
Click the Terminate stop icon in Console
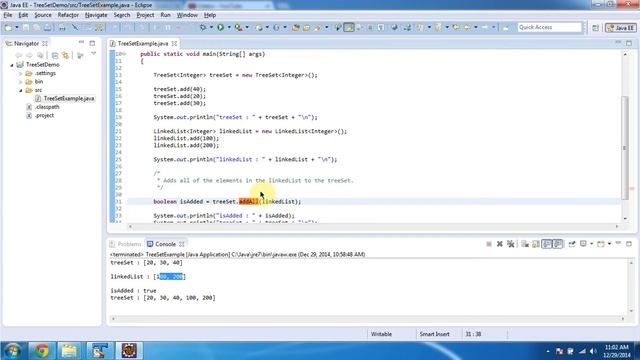pyautogui.click(x=489, y=244)
